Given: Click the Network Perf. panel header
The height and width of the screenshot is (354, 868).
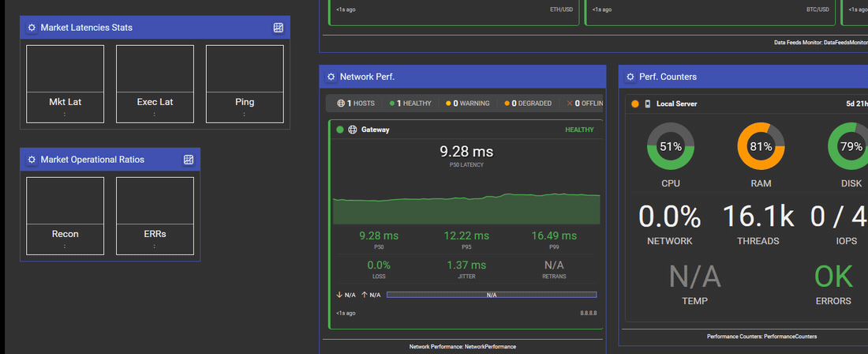Looking at the screenshot, I should pyautogui.click(x=462, y=77).
